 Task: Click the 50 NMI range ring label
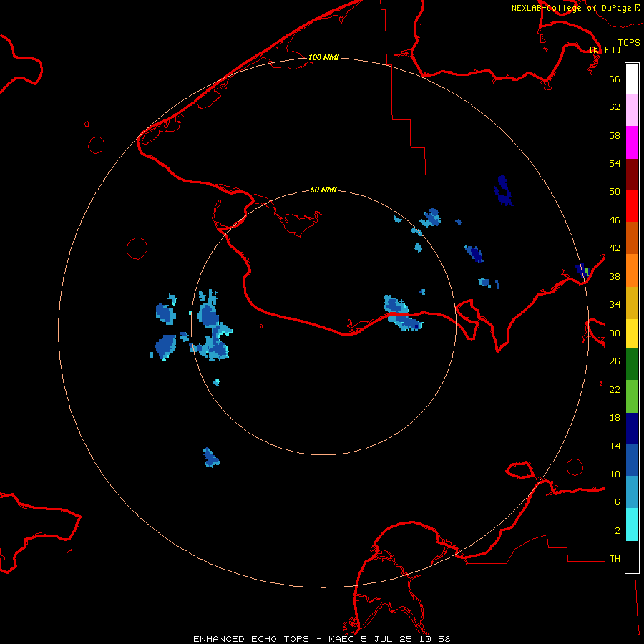tap(323, 190)
